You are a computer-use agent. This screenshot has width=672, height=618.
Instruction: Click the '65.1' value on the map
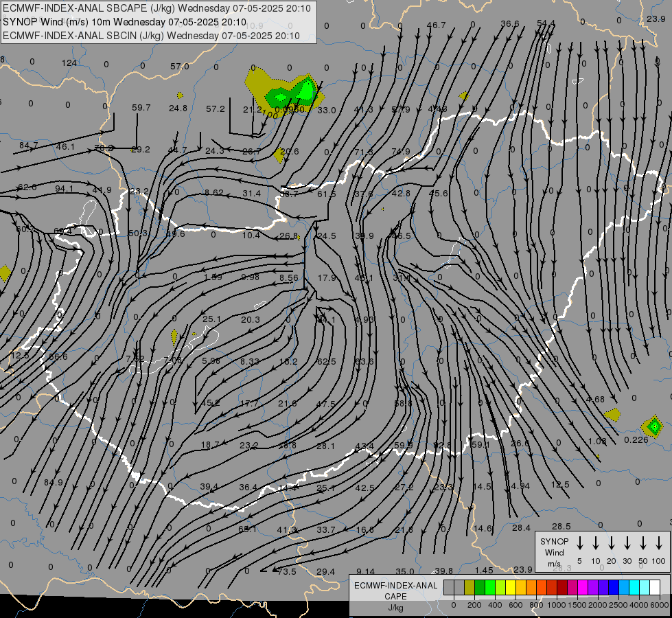247,529
